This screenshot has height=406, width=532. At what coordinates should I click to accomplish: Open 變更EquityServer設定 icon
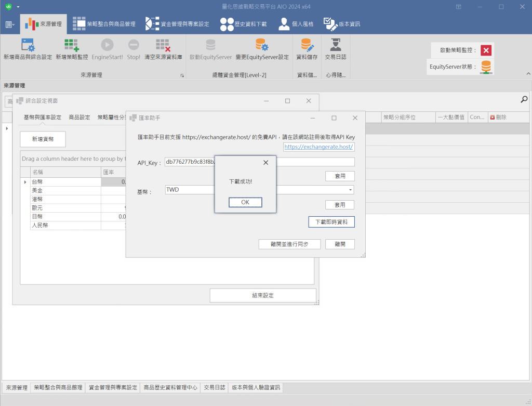pos(261,45)
